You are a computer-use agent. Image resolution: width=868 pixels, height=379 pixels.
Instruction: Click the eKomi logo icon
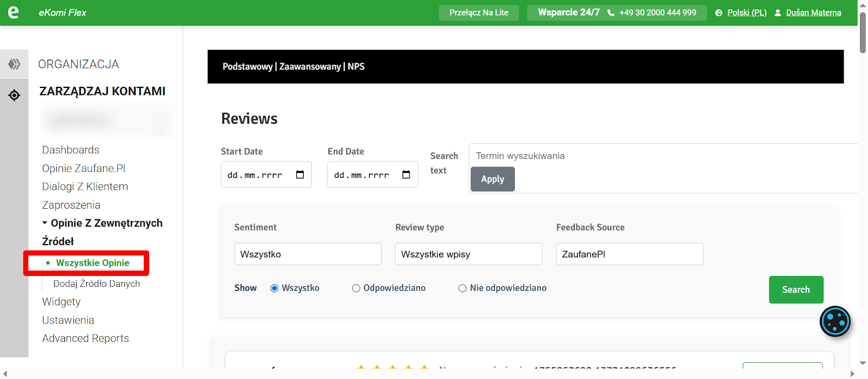pyautogui.click(x=14, y=12)
